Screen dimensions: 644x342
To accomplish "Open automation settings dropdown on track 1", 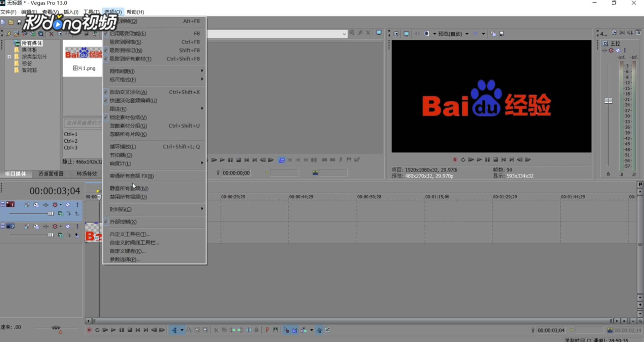I will (61, 205).
